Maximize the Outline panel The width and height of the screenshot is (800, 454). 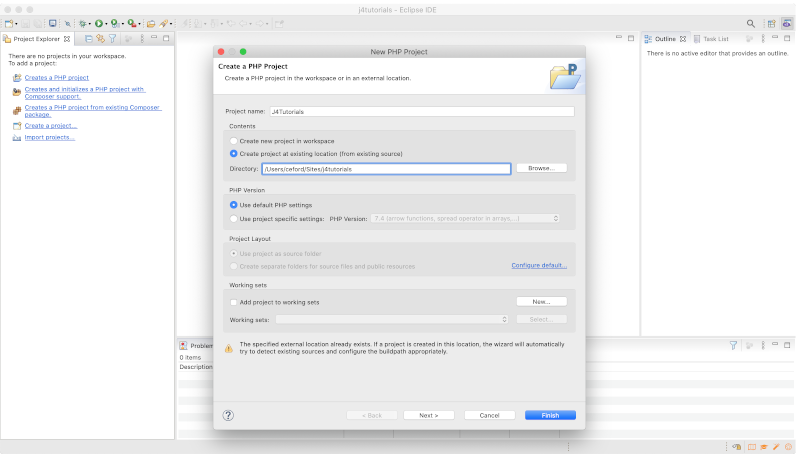point(787,38)
